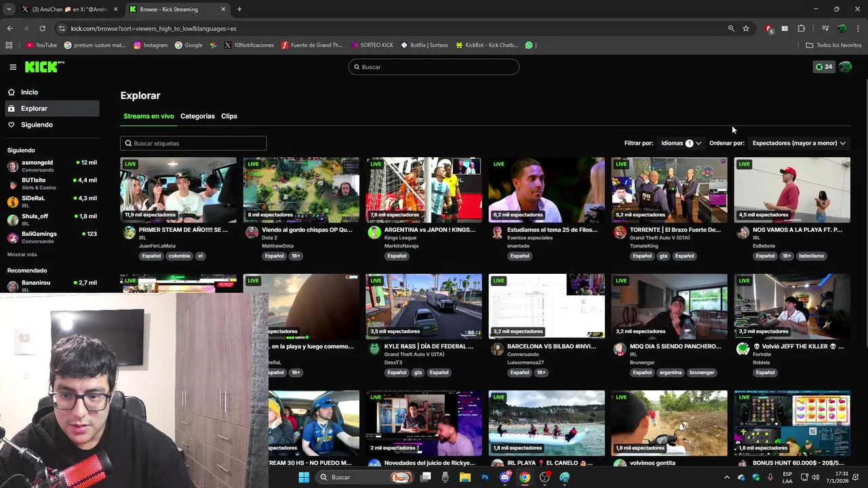Open BUTIsito channel in the following list
868x488 pixels.
pyautogui.click(x=52, y=184)
